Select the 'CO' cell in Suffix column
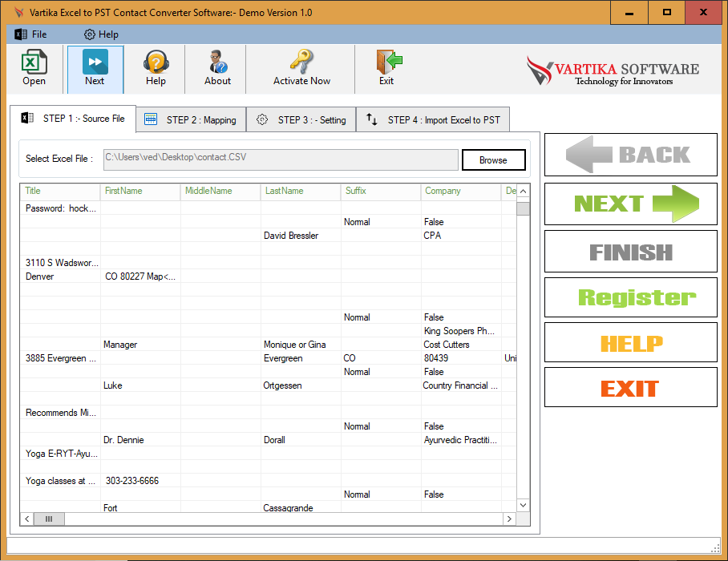 click(x=381, y=358)
